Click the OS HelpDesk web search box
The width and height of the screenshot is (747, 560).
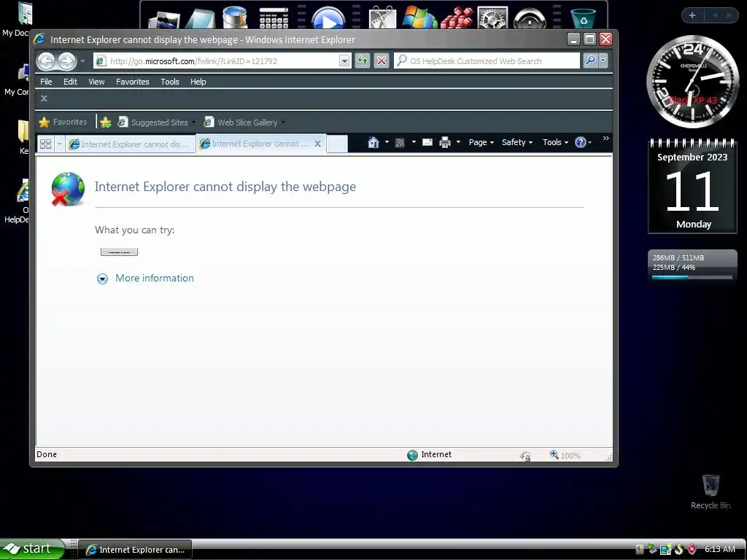[487, 61]
